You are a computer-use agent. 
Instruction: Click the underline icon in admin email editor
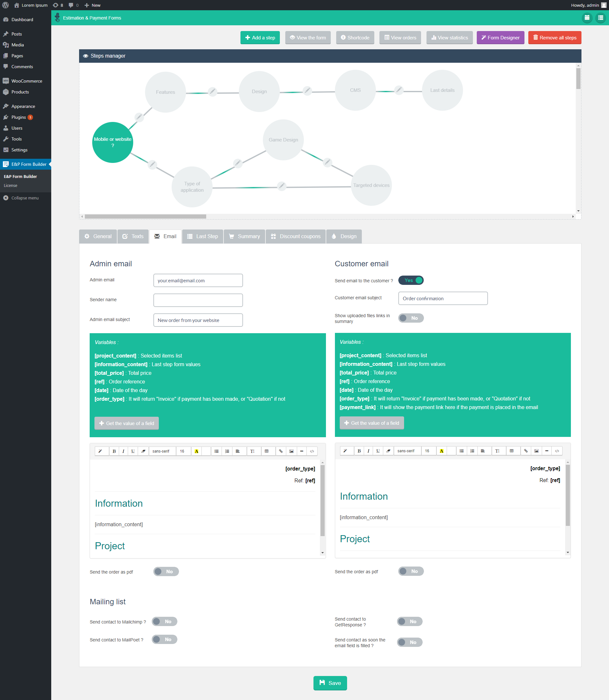133,451
